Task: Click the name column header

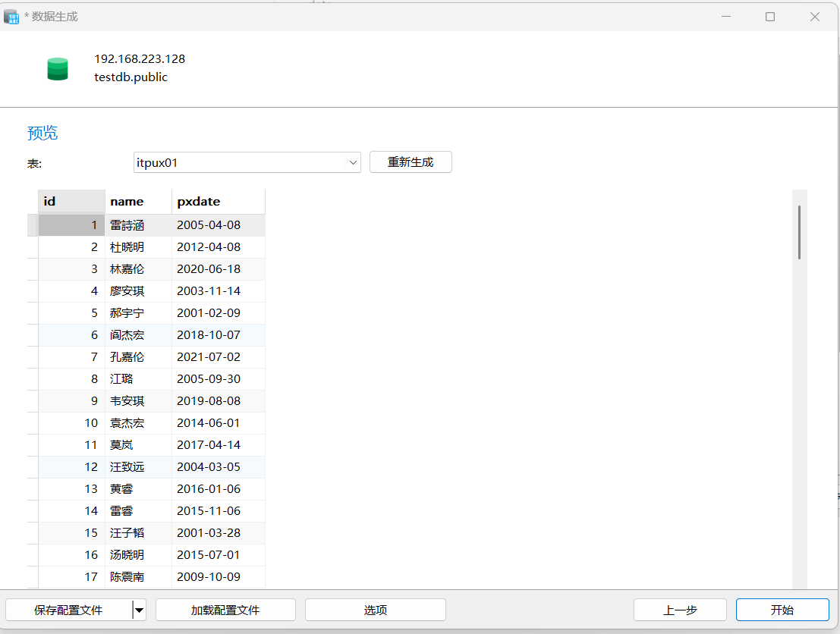Action: (x=138, y=202)
